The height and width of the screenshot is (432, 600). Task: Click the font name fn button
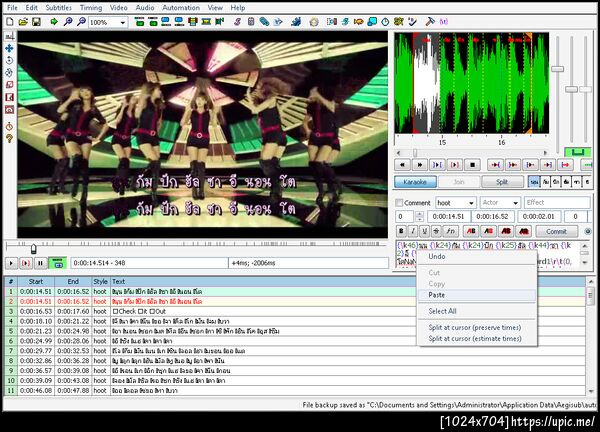(x=450, y=231)
